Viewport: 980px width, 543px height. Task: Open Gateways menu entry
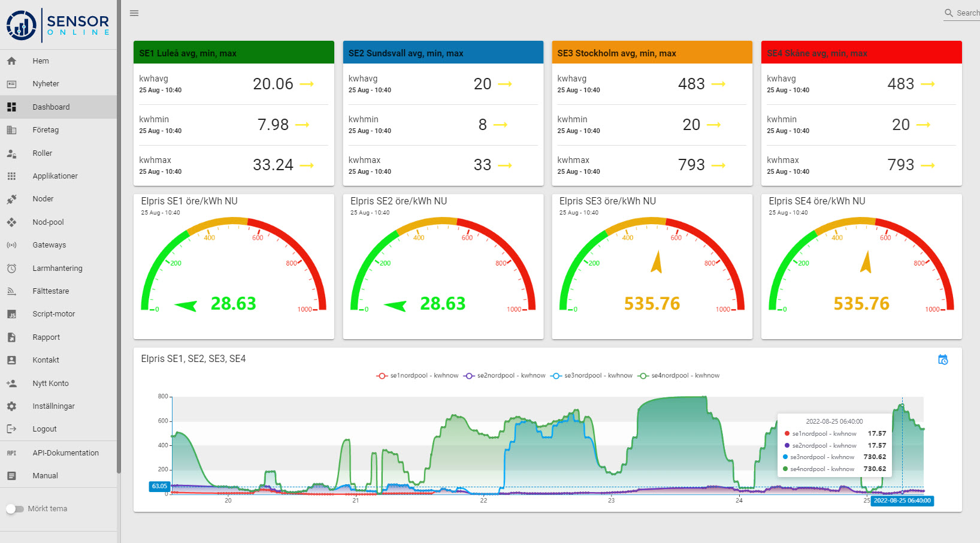[x=58, y=245]
